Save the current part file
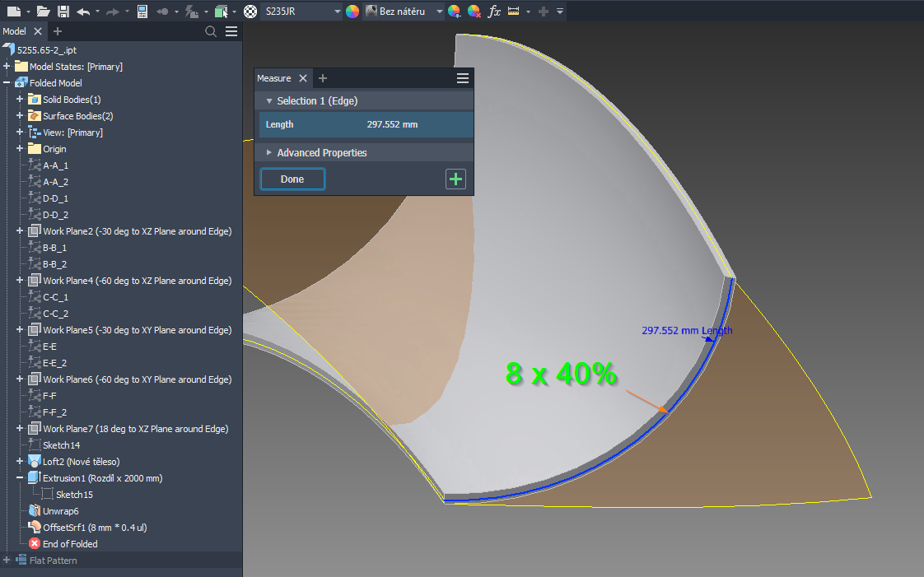The image size is (924, 577). coord(62,11)
